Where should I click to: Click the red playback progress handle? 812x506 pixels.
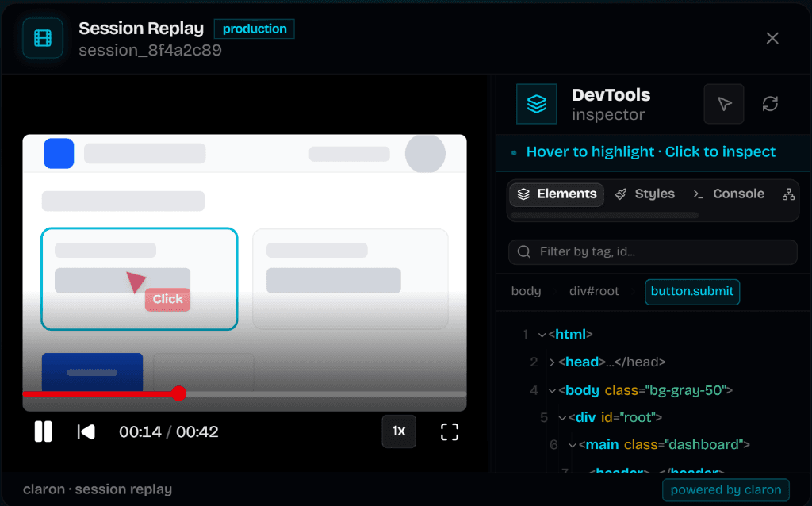pos(178,393)
